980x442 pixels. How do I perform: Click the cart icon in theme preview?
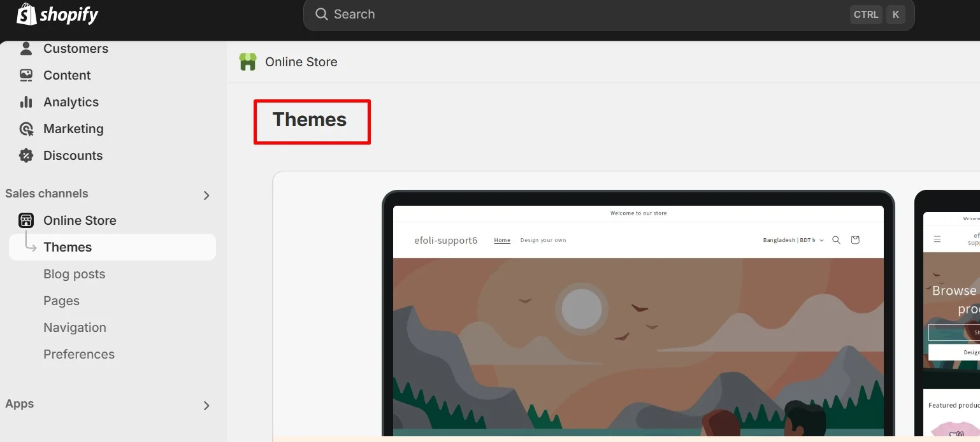pyautogui.click(x=855, y=240)
